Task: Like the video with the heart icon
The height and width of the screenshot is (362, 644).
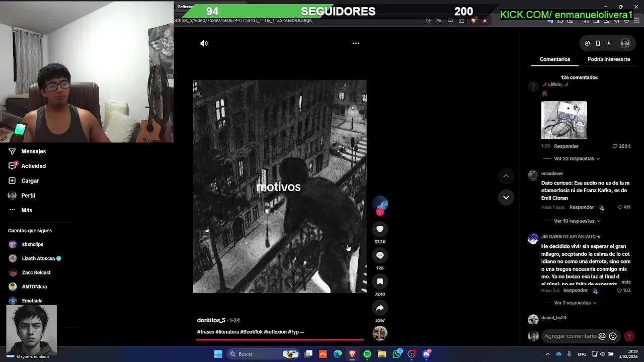Action: (380, 229)
